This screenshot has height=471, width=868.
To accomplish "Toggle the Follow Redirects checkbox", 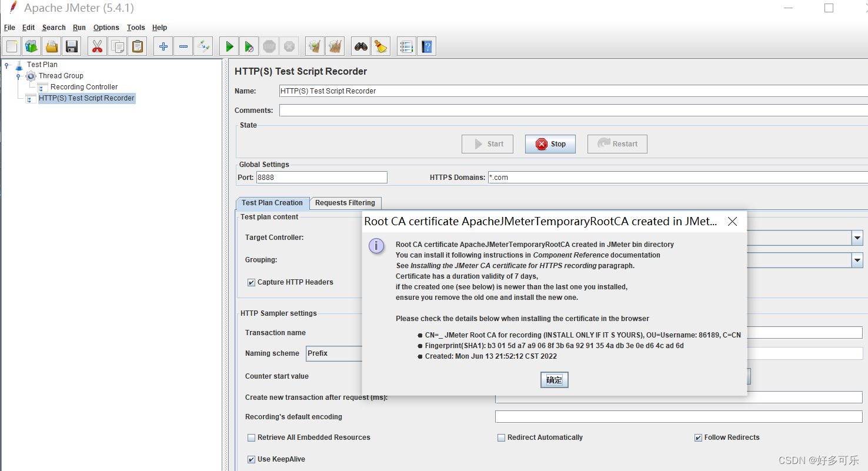I will 698,437.
